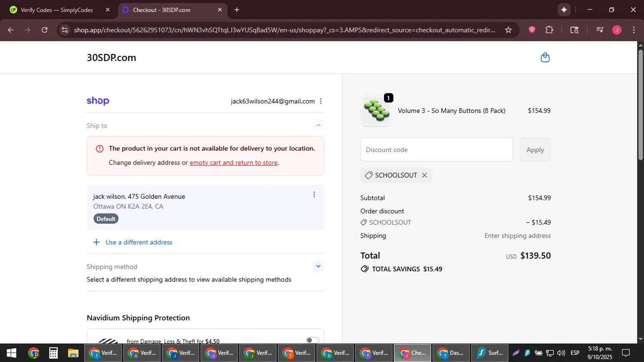This screenshot has height=362, width=644.
Task: Open the Chrome profile avatar J
Action: (x=617, y=30)
